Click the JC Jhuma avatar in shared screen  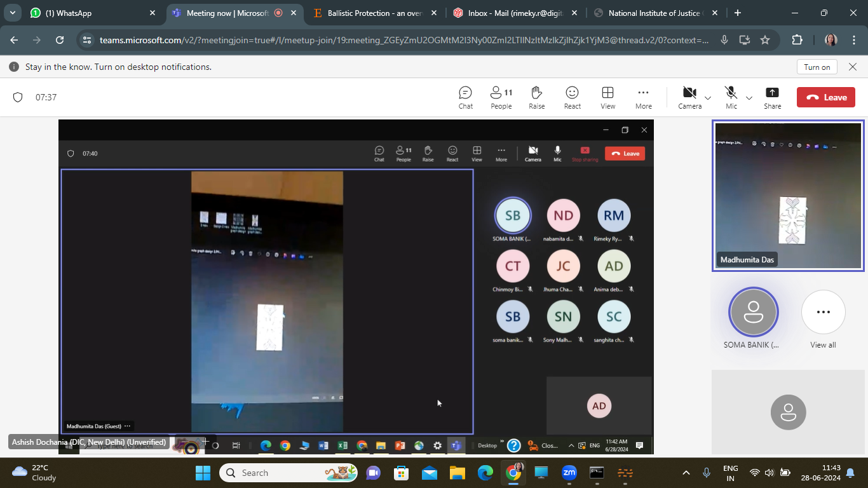pyautogui.click(x=563, y=266)
